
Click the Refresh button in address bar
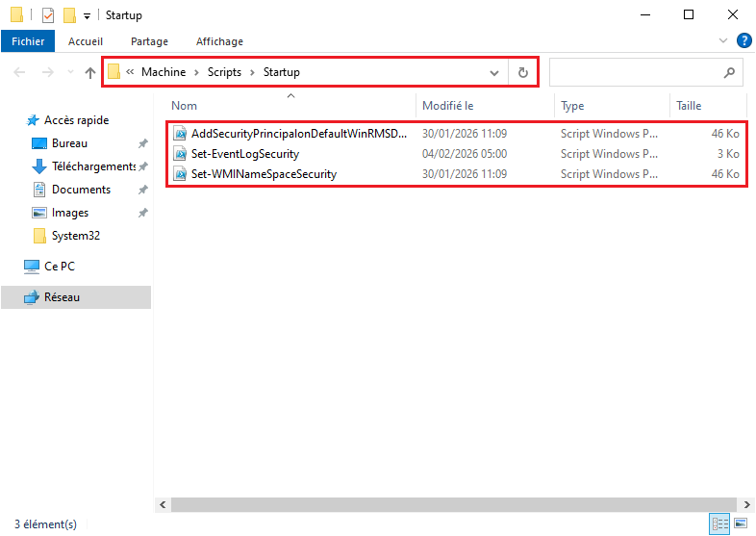pos(523,72)
